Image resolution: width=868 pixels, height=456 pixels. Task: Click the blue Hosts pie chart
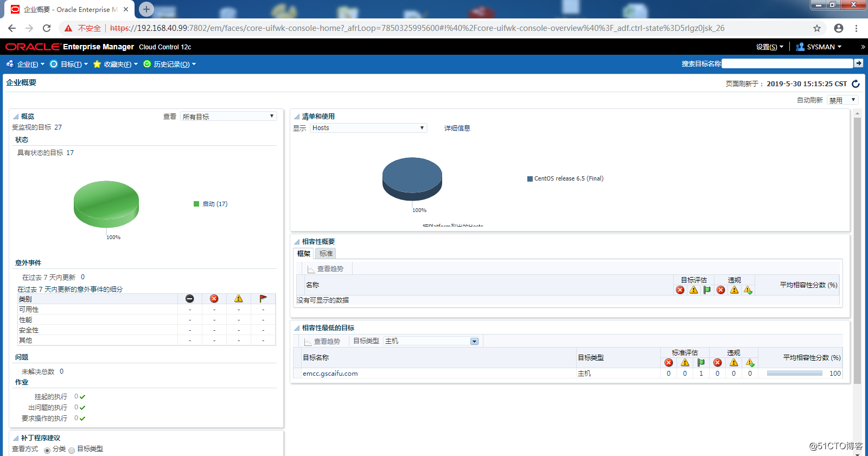point(412,179)
